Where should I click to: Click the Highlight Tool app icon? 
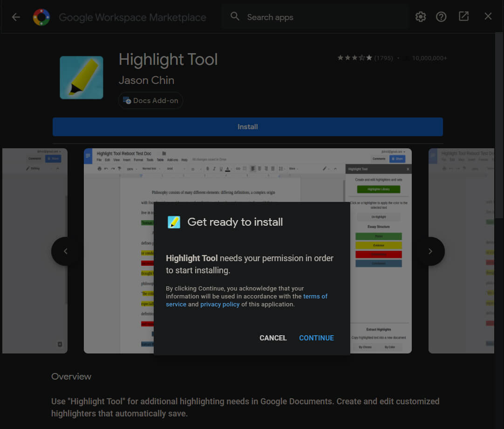pos(82,77)
